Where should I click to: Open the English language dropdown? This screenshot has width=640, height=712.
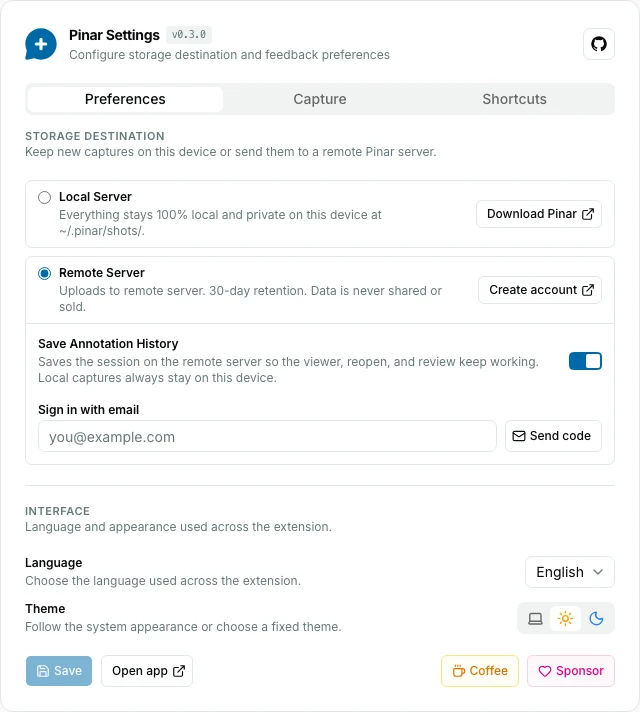pyautogui.click(x=570, y=572)
